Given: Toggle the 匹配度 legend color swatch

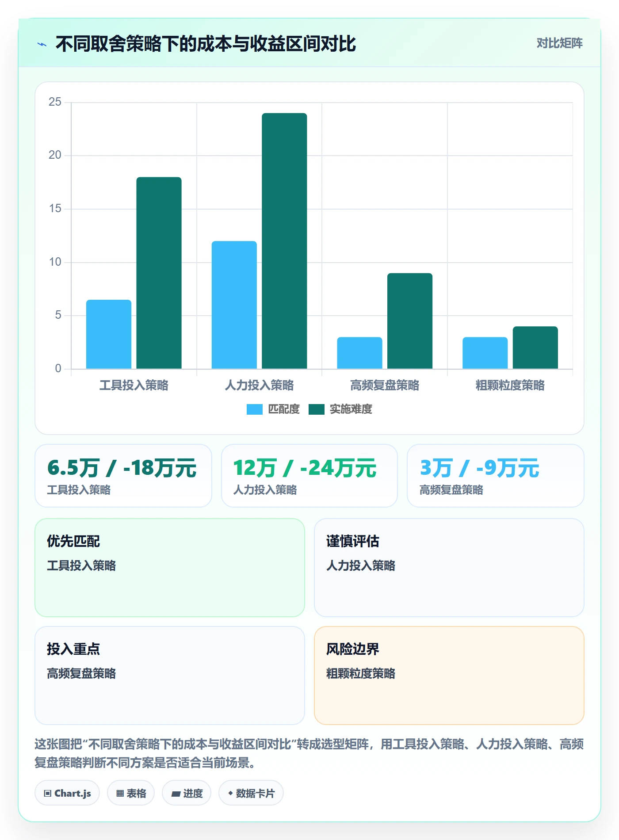Looking at the screenshot, I should coord(255,409).
